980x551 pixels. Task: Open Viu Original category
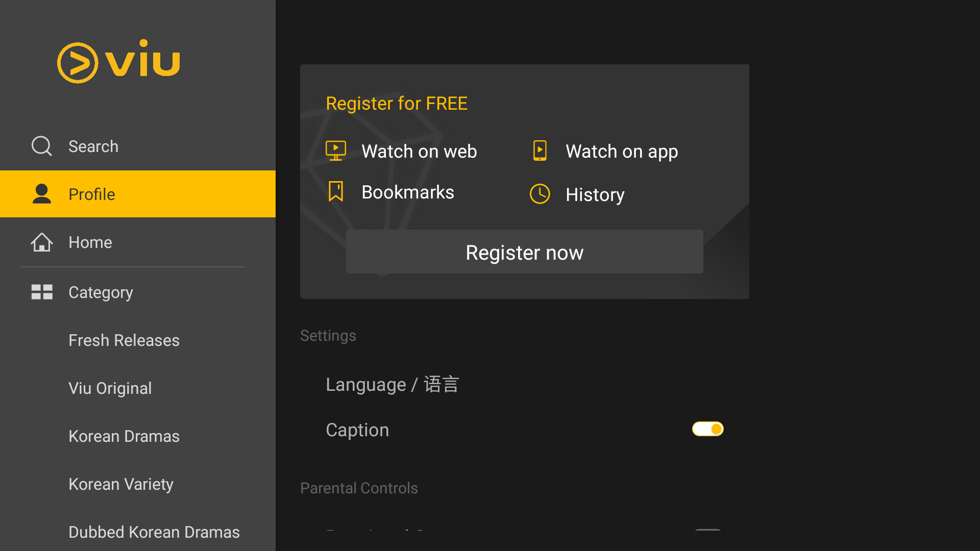point(110,388)
